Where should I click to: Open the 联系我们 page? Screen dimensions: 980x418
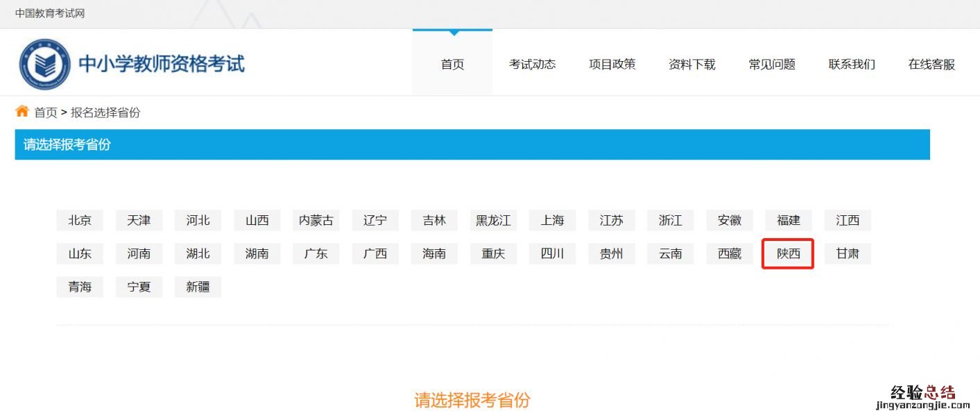pyautogui.click(x=851, y=65)
